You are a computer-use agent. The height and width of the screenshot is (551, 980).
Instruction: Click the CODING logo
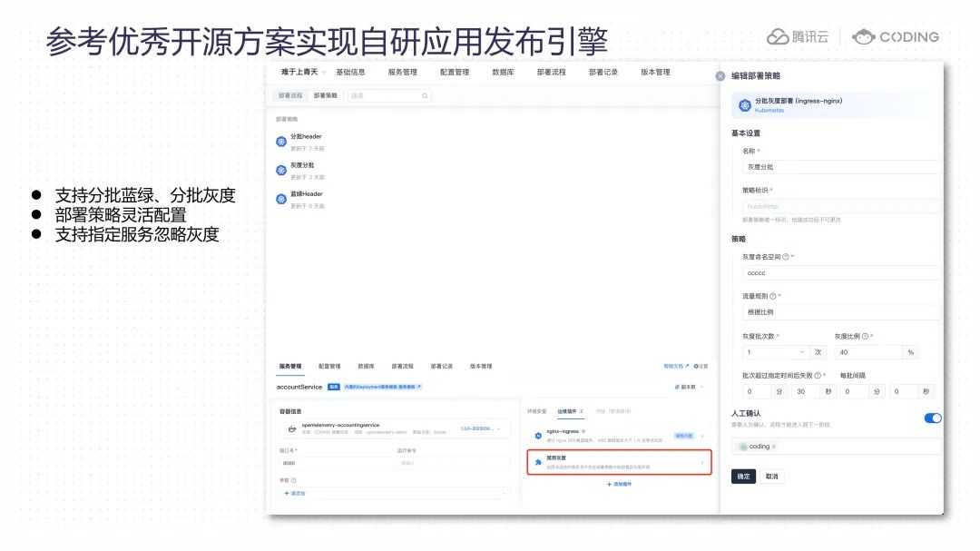pos(896,37)
